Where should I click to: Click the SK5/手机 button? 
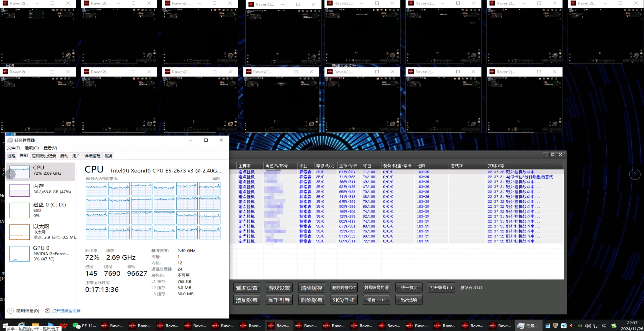pyautogui.click(x=344, y=300)
